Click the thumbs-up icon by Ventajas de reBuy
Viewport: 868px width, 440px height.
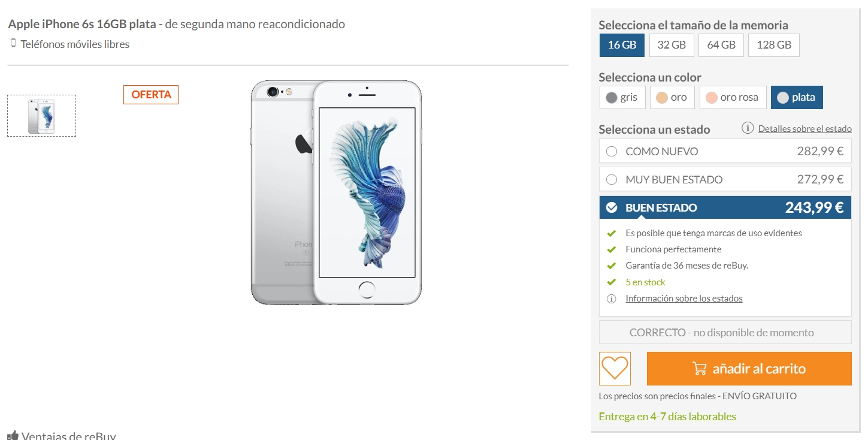(x=13, y=436)
